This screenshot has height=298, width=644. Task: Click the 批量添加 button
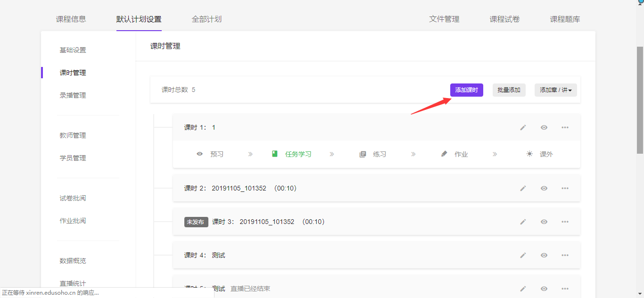coord(509,90)
